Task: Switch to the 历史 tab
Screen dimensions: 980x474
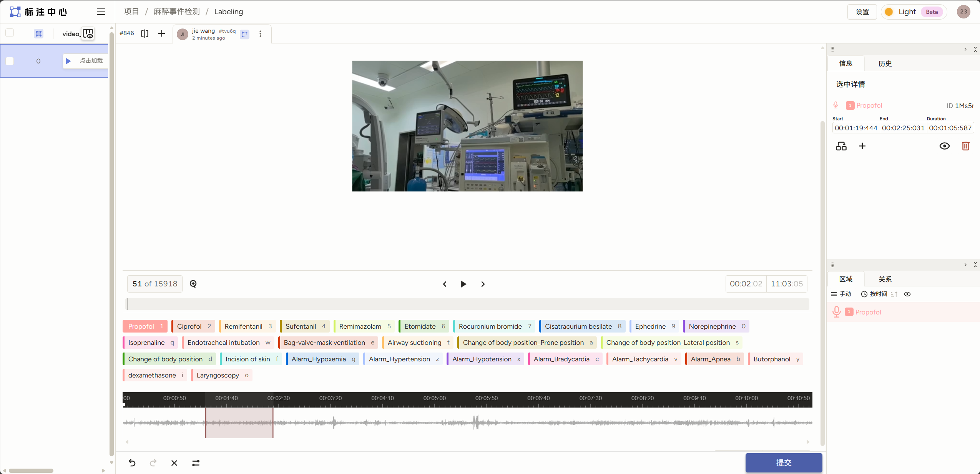Action: coord(885,63)
